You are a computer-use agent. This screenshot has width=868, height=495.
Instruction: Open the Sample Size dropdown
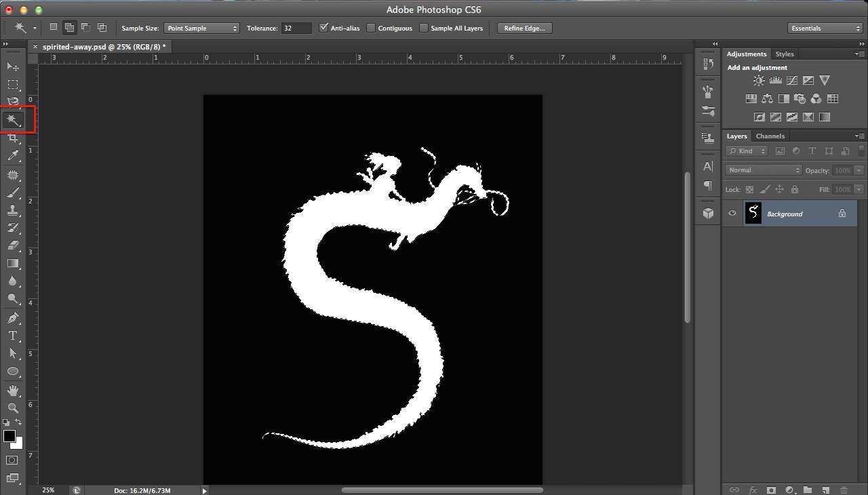coord(202,28)
